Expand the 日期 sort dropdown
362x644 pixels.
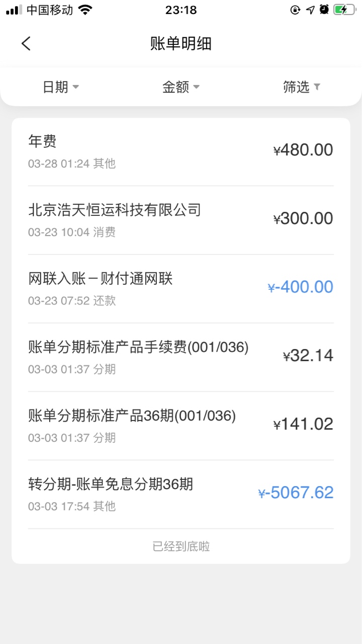click(60, 87)
